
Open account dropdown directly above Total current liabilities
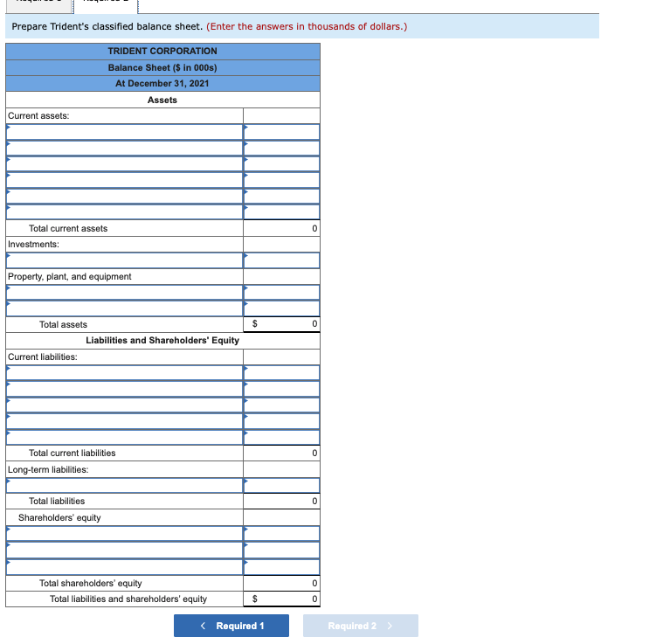[124, 437]
